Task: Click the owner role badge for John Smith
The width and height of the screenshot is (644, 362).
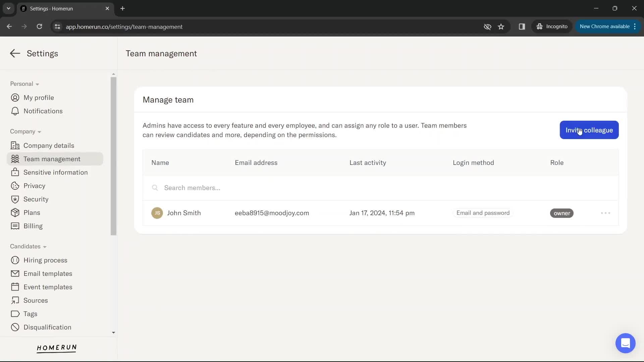Action: click(x=562, y=213)
